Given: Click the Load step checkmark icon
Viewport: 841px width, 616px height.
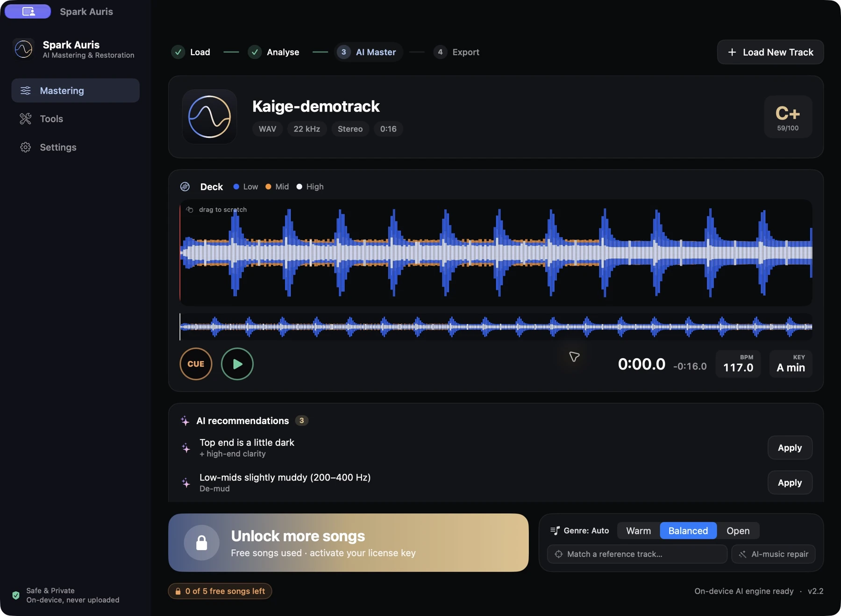Looking at the screenshot, I should click(x=178, y=52).
